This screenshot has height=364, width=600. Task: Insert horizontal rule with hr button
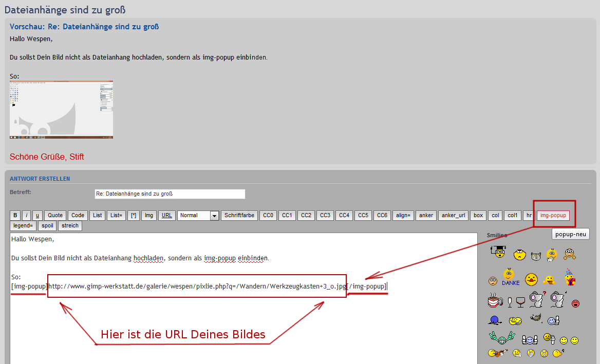tap(529, 215)
